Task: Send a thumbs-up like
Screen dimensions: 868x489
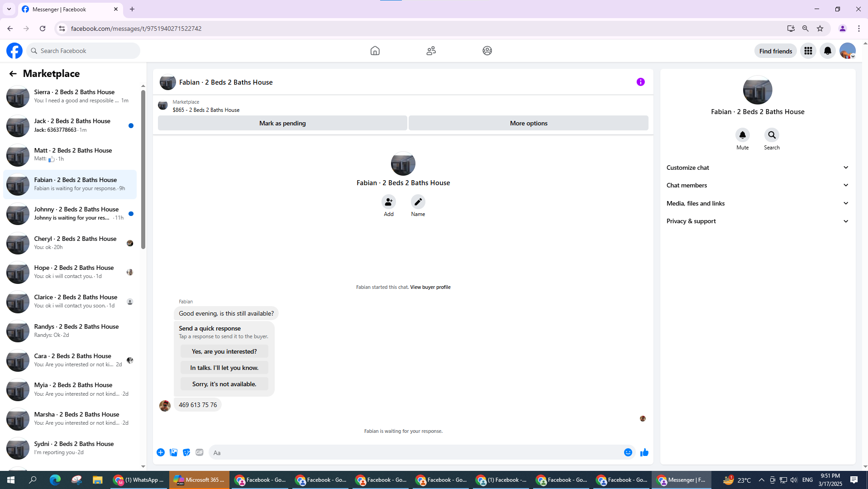Action: 644,452
